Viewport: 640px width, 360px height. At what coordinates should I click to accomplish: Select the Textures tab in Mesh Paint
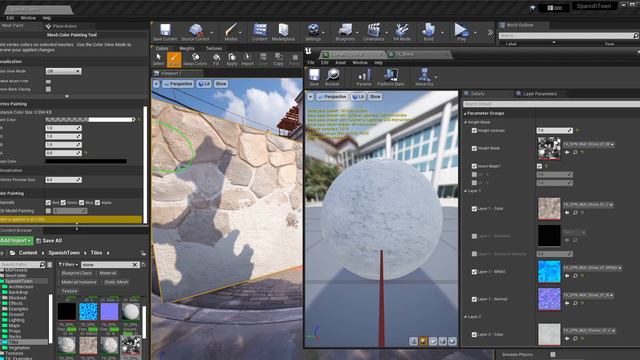[x=214, y=49]
